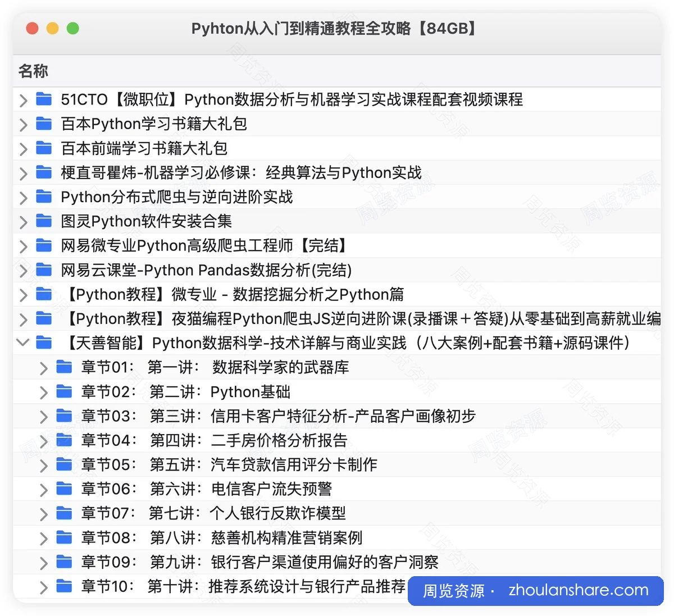This screenshot has width=674, height=616.
Task: Select text 网易云课堂-Python Pandas数据分析(完结)
Action: tap(206, 270)
